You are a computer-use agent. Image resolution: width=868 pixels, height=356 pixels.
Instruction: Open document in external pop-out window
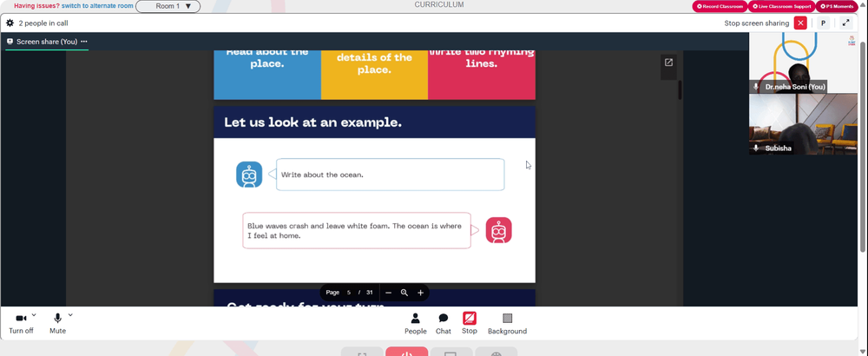pos(668,63)
